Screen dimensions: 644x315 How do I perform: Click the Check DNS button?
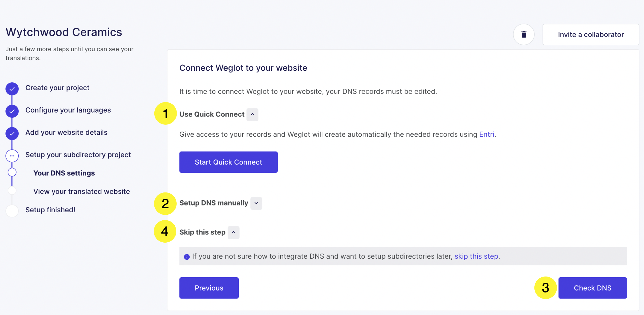click(x=592, y=288)
